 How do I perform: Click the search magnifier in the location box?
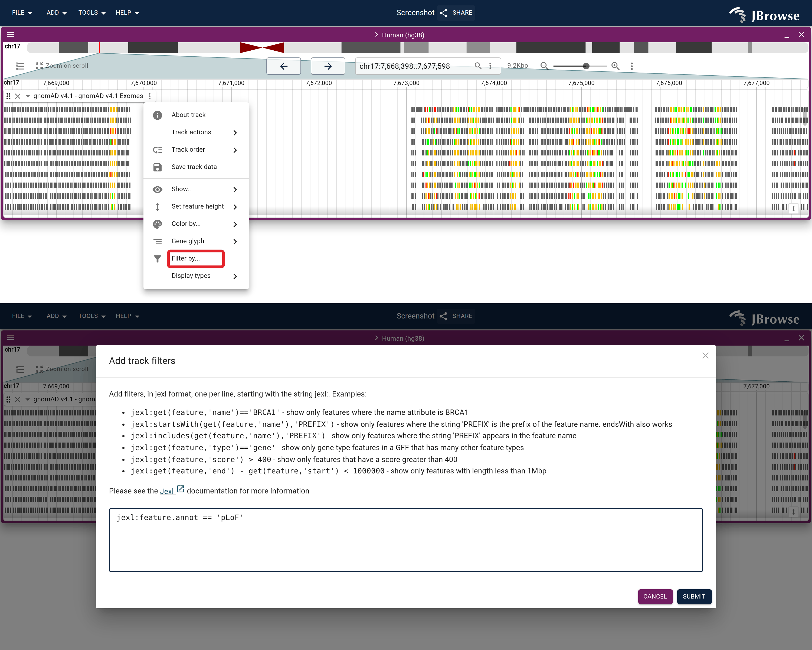478,66
